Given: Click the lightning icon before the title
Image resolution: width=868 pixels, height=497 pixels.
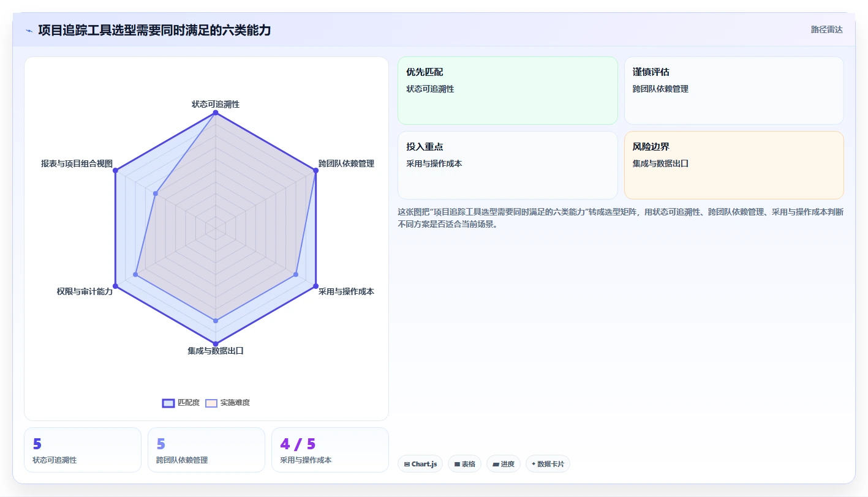Looking at the screenshot, I should coord(29,30).
